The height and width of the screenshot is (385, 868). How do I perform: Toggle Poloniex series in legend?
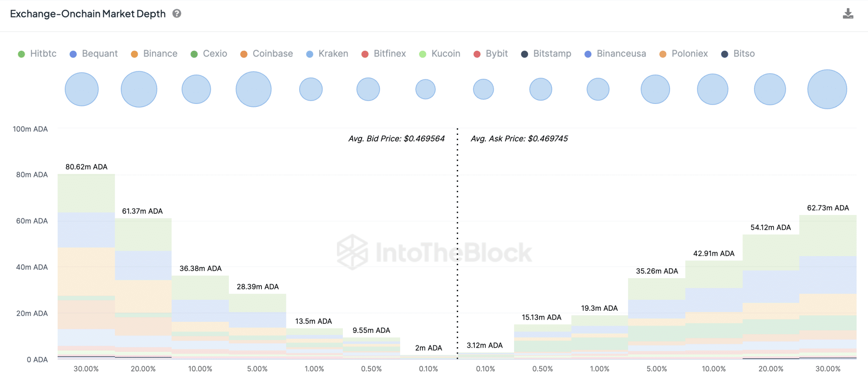click(x=684, y=54)
